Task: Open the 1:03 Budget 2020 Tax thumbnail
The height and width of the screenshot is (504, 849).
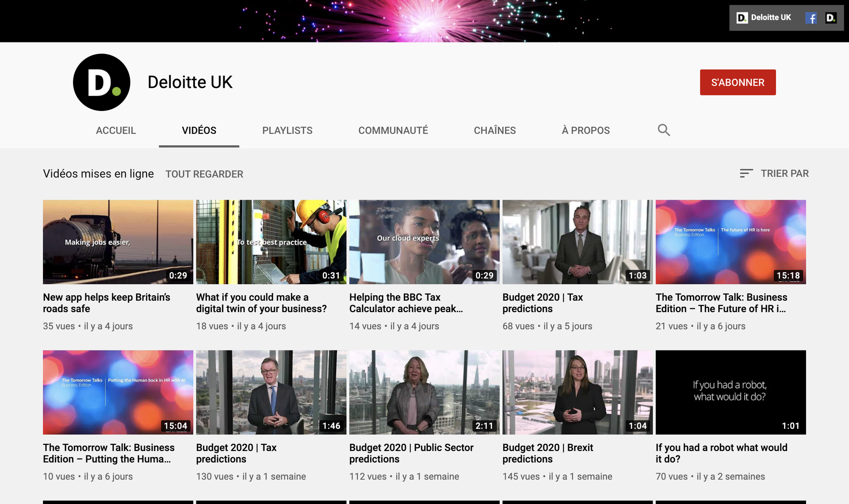Action: click(x=577, y=242)
